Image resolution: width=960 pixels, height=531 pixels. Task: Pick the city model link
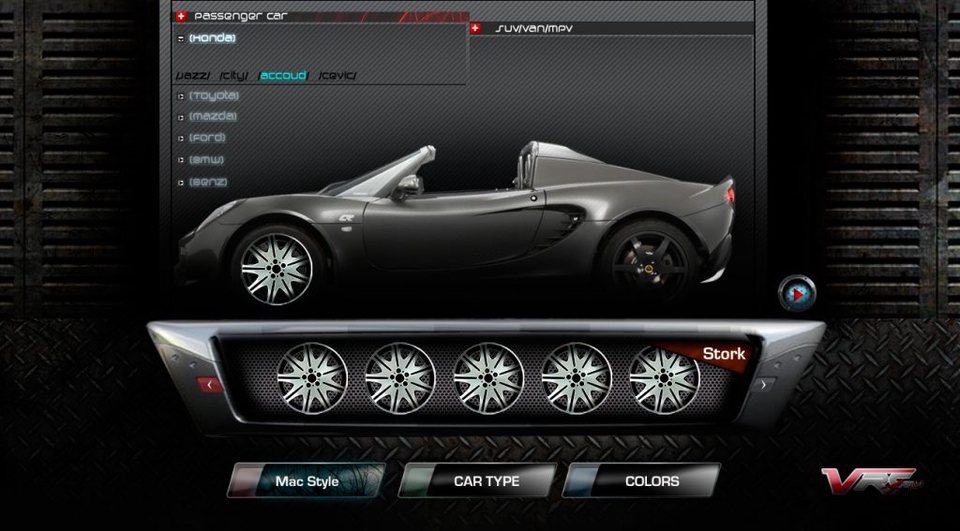[x=234, y=76]
